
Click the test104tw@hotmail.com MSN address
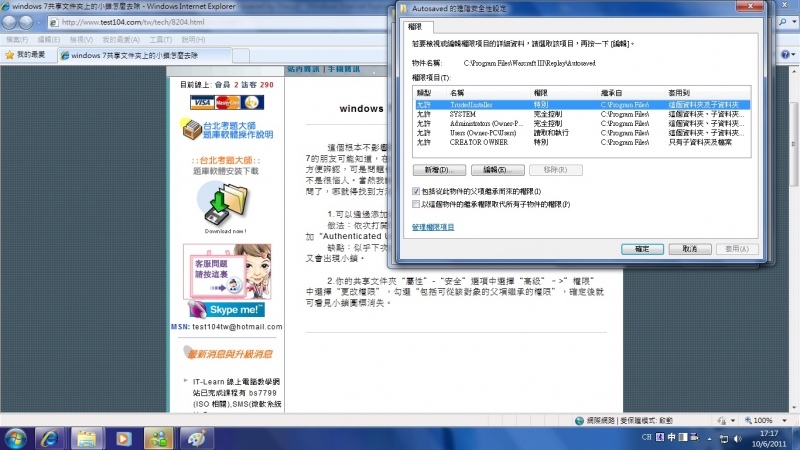click(237, 327)
